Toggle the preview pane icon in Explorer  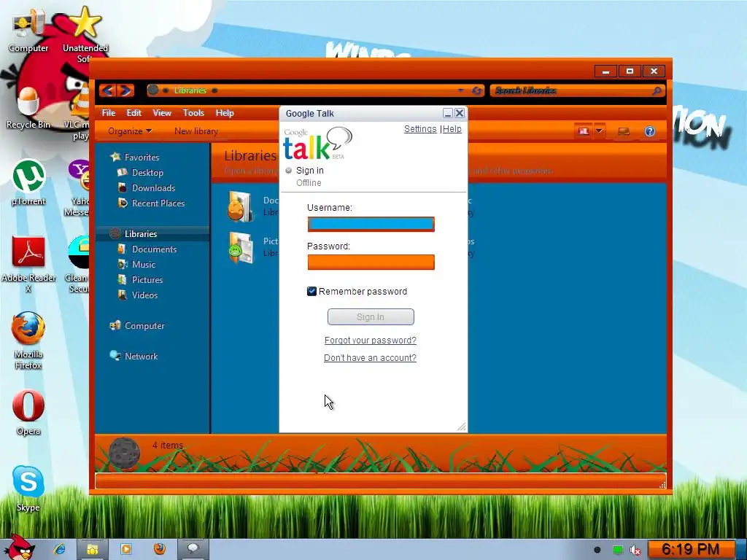(x=623, y=131)
